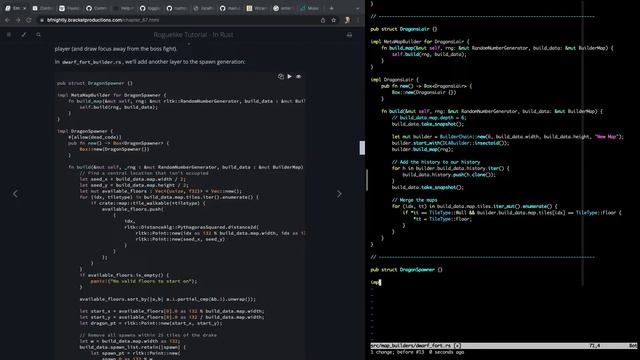Click the 'Bot' scroll indicator in Vim
640x360 pixels.
pyautogui.click(x=633, y=345)
